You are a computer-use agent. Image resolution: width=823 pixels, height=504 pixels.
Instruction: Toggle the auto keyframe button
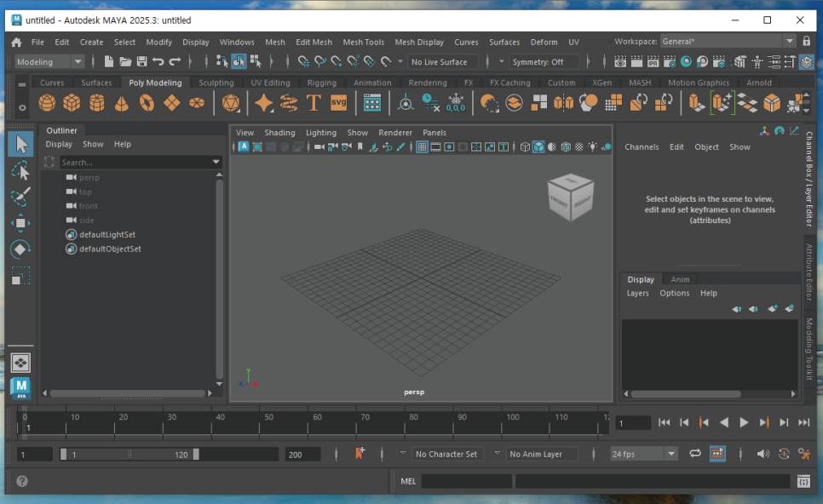point(784,454)
